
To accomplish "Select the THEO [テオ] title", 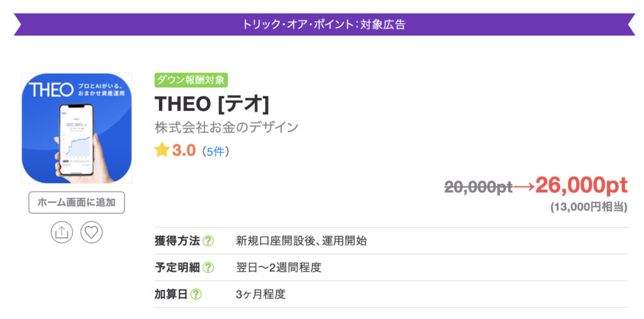I will [x=211, y=103].
